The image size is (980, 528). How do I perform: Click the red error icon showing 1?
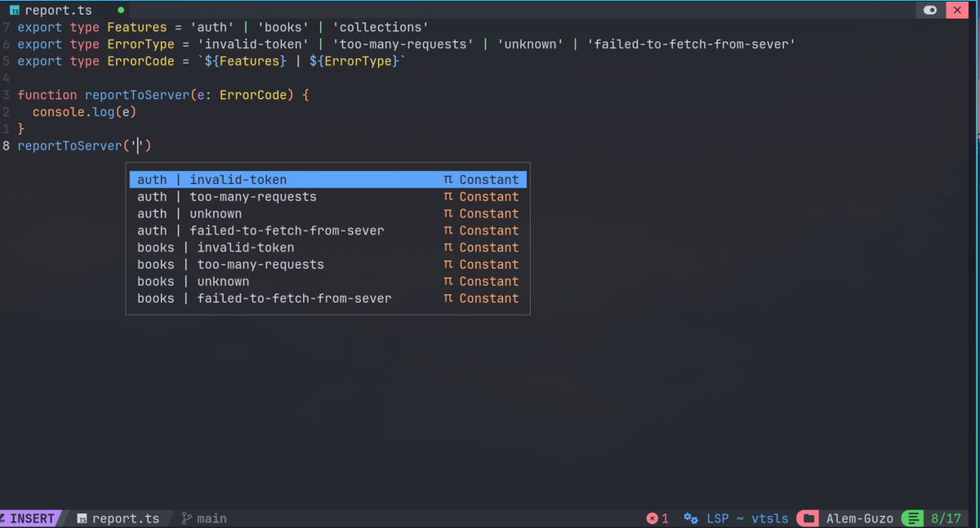tap(652, 518)
